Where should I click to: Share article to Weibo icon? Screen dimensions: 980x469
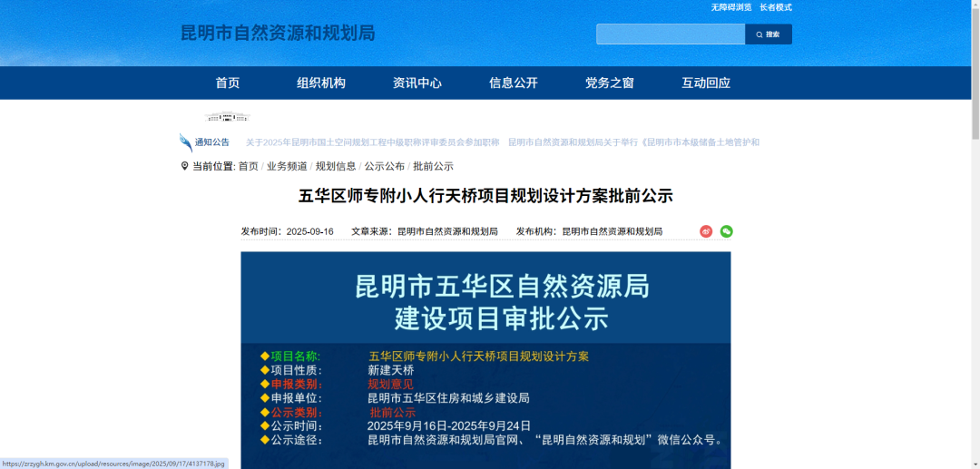coord(706,231)
